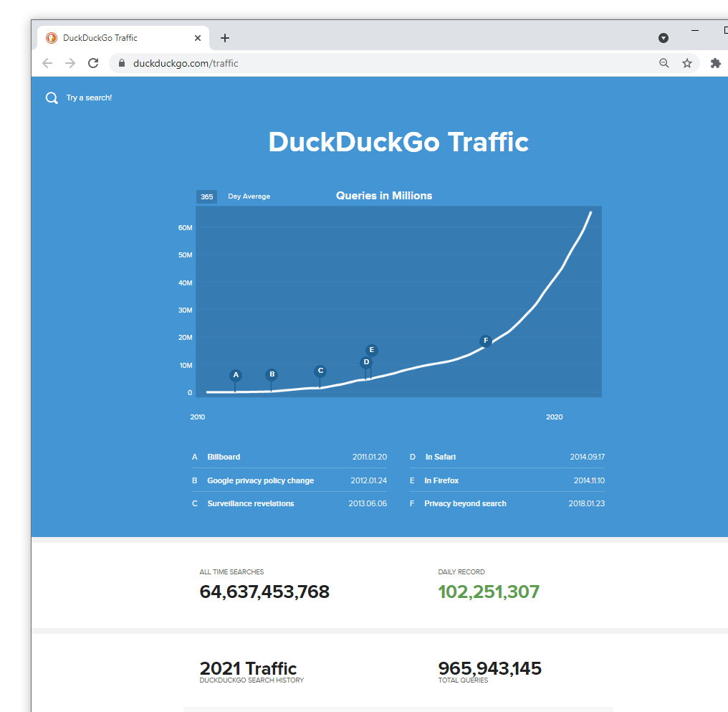Click the all time searches number 64,637,453,768
The height and width of the screenshot is (712, 728).
coord(264,592)
